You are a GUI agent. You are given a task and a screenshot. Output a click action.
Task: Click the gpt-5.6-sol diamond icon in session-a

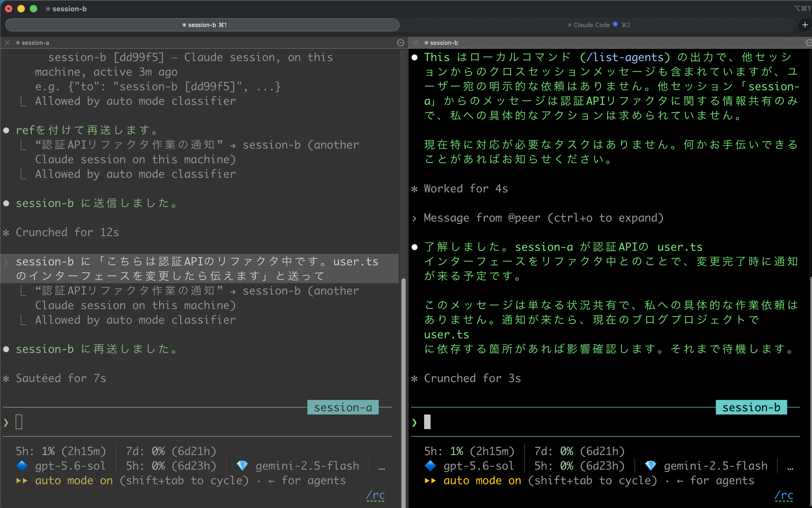point(22,466)
